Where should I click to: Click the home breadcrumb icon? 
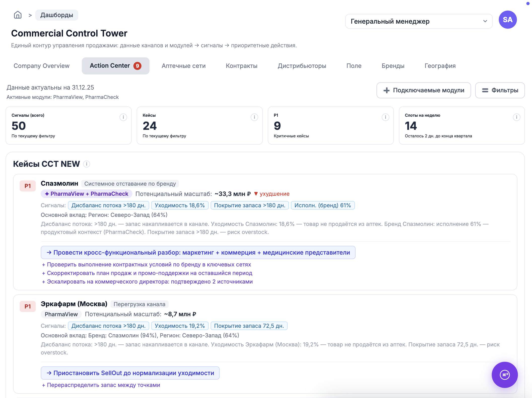[x=18, y=15]
